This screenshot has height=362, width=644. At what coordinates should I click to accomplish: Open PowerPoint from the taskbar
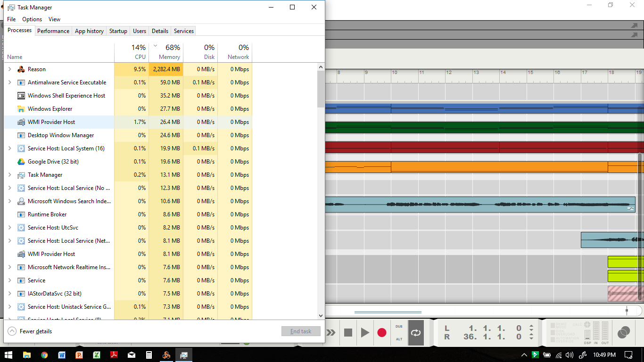(79, 354)
